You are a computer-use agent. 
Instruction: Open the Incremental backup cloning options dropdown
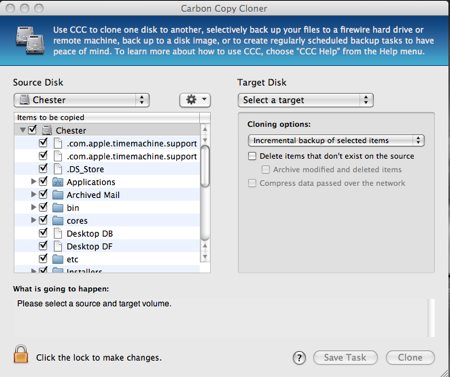click(x=336, y=140)
